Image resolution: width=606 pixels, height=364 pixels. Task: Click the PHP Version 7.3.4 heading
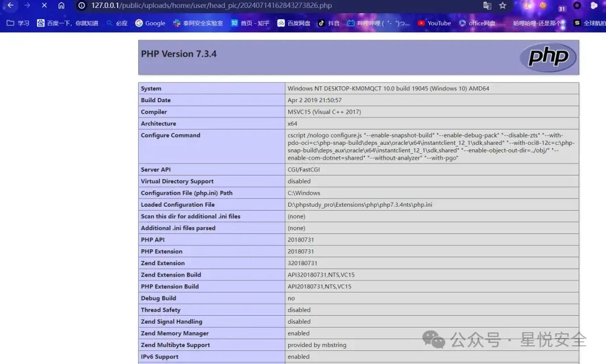coord(179,53)
